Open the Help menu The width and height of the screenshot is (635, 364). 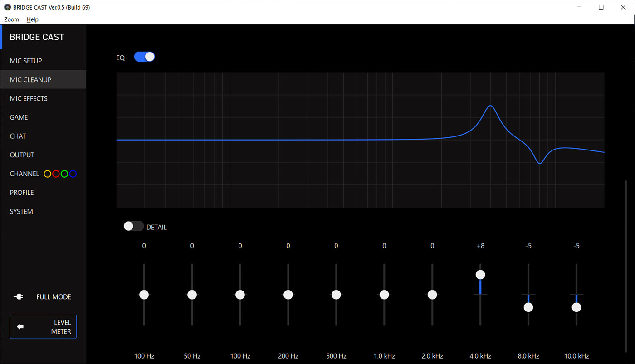pyautogui.click(x=33, y=19)
